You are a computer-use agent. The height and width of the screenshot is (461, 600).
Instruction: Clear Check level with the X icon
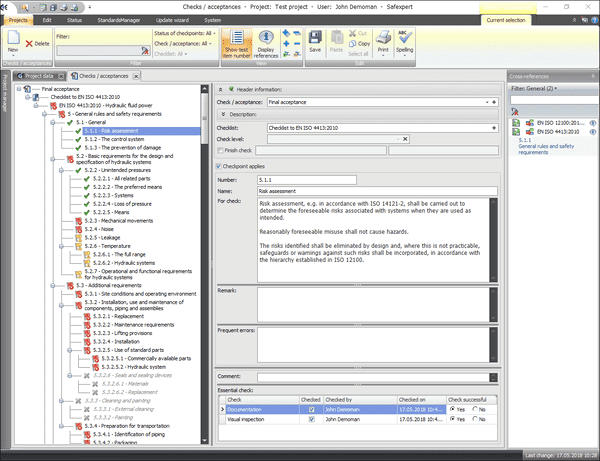pyautogui.click(x=403, y=138)
